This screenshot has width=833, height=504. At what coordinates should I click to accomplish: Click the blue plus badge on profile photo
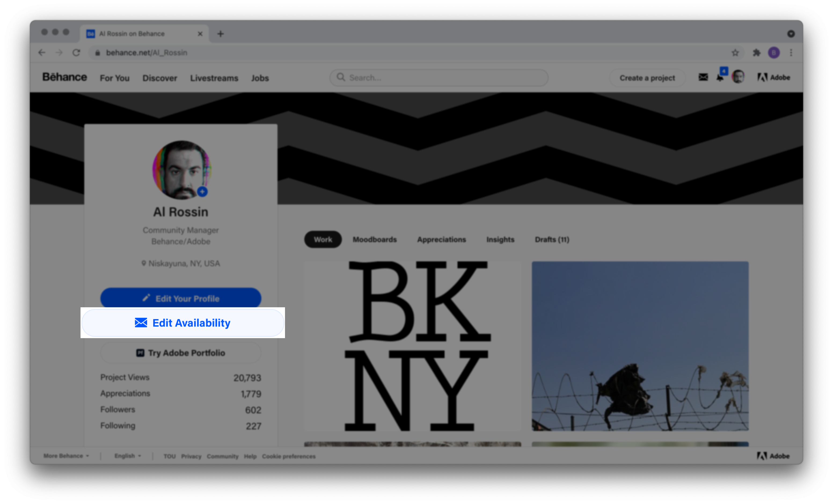(x=202, y=192)
